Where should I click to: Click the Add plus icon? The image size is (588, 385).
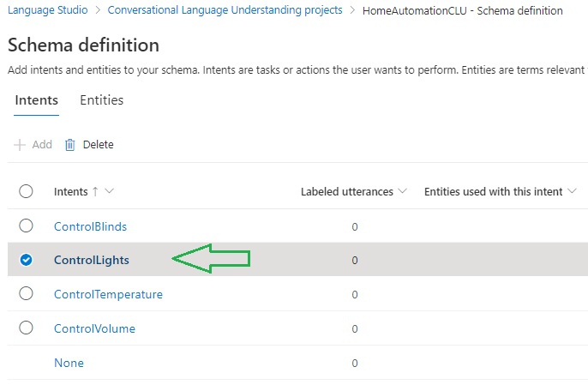coord(20,145)
